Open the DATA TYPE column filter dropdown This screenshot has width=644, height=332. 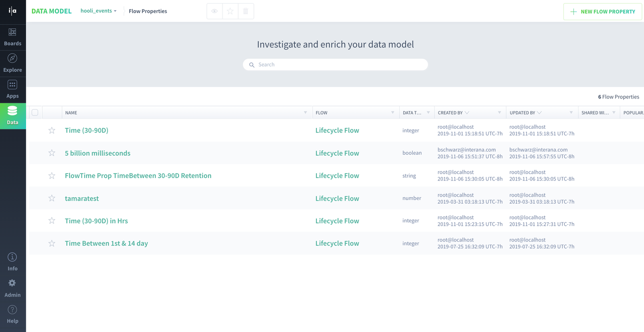click(428, 113)
